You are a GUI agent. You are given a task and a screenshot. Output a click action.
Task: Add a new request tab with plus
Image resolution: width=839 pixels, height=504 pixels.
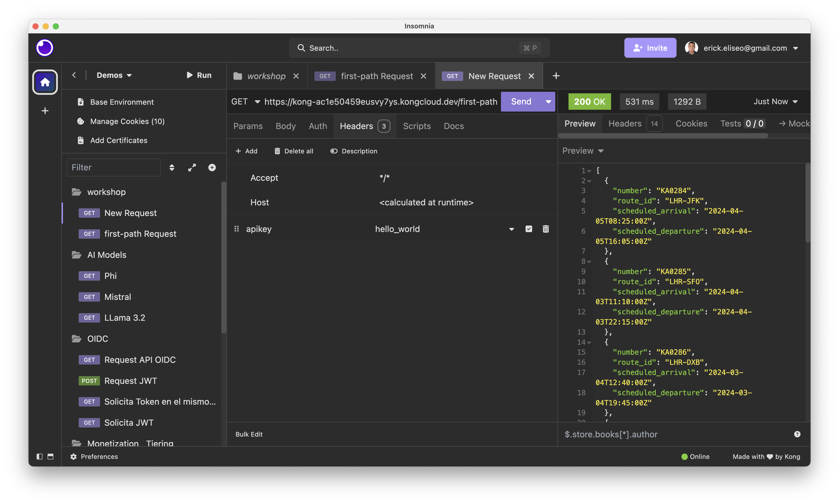(x=556, y=76)
